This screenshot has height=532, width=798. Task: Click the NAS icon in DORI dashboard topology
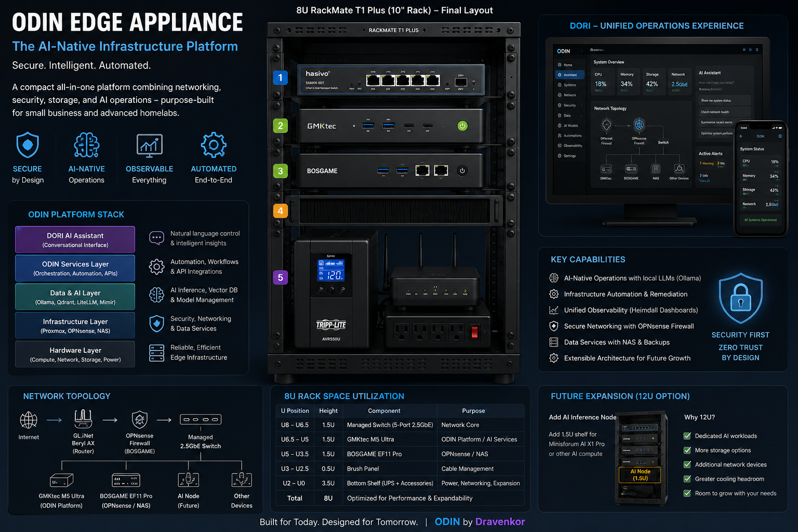pyautogui.click(x=656, y=169)
